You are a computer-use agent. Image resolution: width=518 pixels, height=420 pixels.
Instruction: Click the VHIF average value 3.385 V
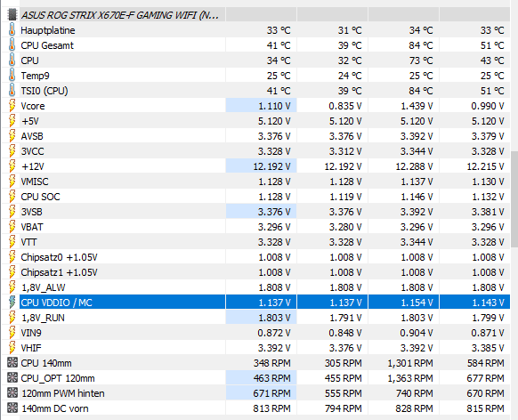(x=488, y=348)
